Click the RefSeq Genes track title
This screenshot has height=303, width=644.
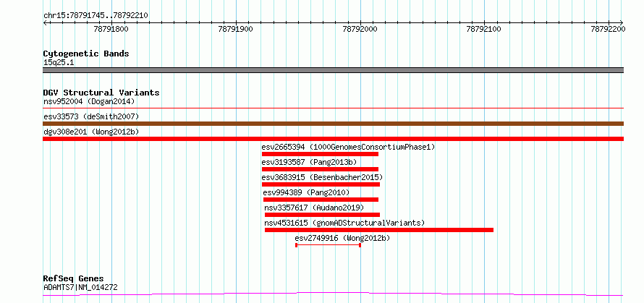[74, 279]
